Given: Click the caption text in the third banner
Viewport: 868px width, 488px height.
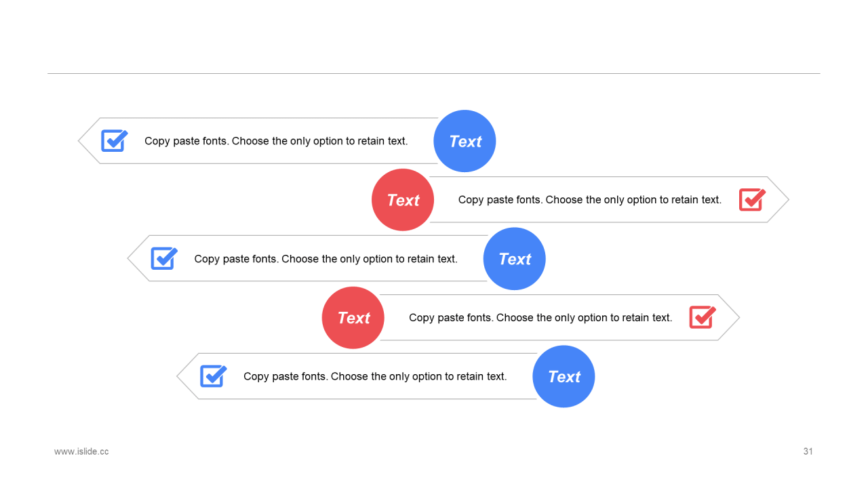Looking at the screenshot, I should [325, 259].
